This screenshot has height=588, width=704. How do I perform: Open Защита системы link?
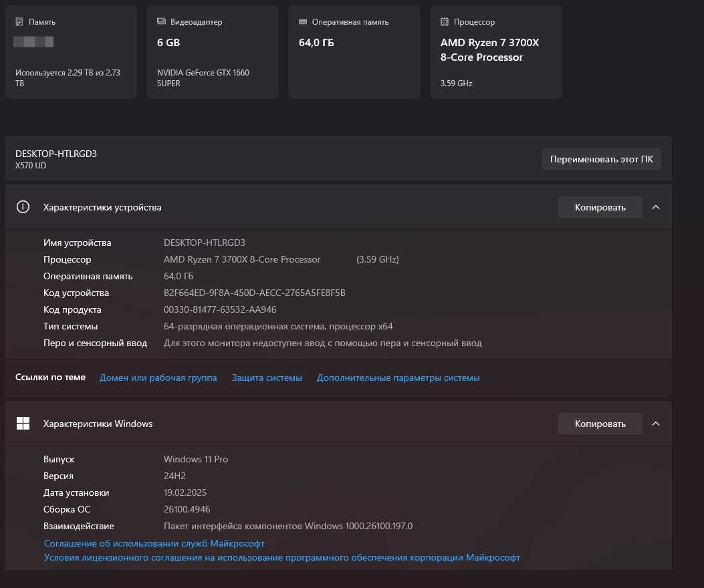(x=267, y=378)
